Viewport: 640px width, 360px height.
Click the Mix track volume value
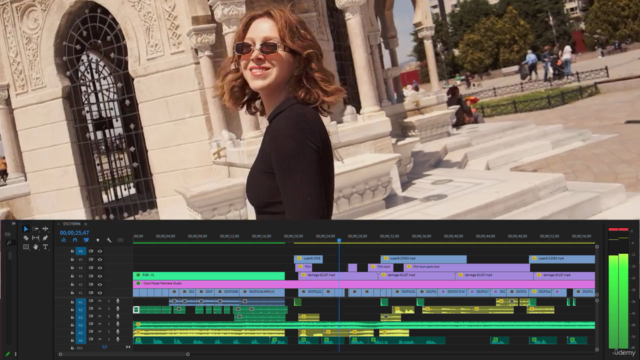pos(104,347)
